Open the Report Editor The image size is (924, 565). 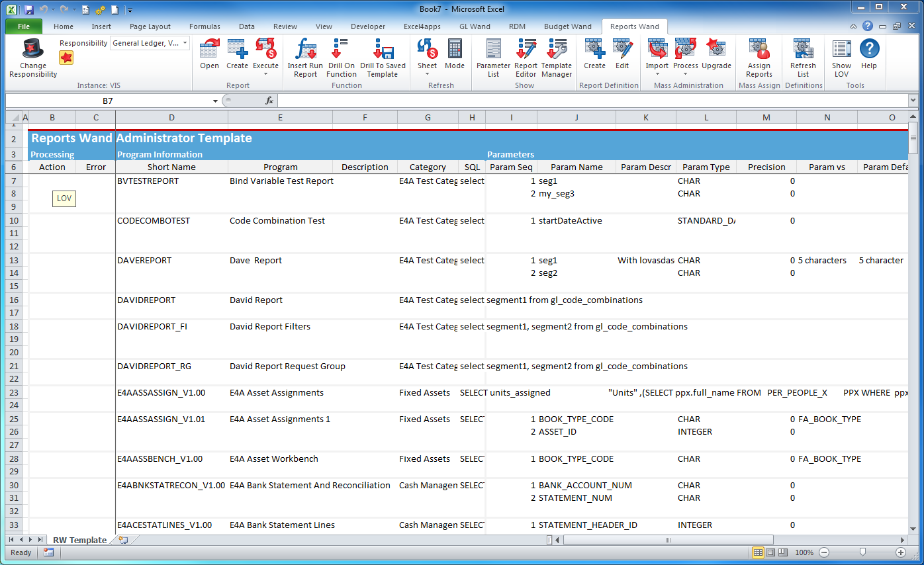click(x=526, y=58)
